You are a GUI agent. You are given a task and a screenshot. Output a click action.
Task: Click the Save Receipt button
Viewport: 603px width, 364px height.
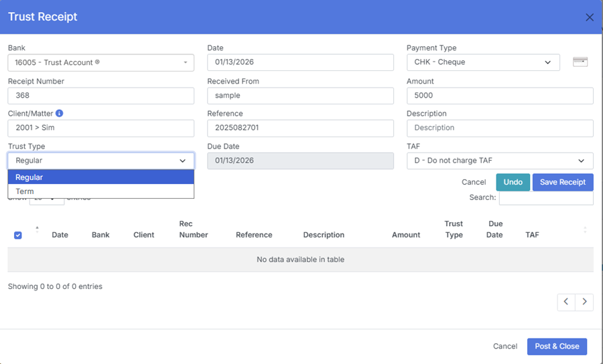pos(562,182)
